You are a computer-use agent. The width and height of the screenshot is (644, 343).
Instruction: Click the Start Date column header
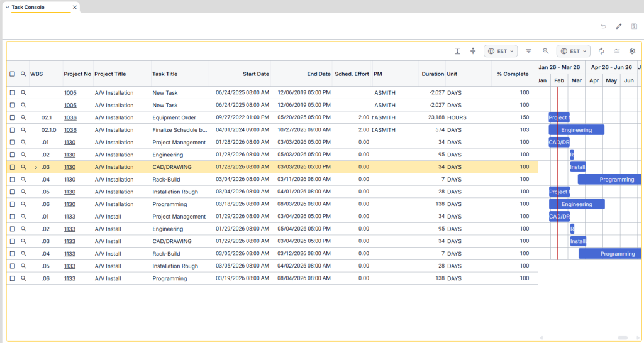coord(255,73)
